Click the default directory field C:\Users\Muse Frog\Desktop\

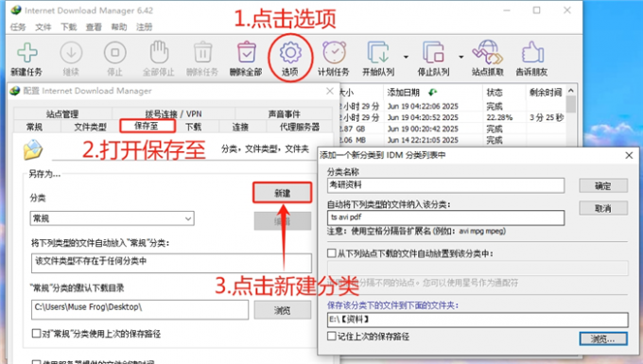tap(140, 309)
